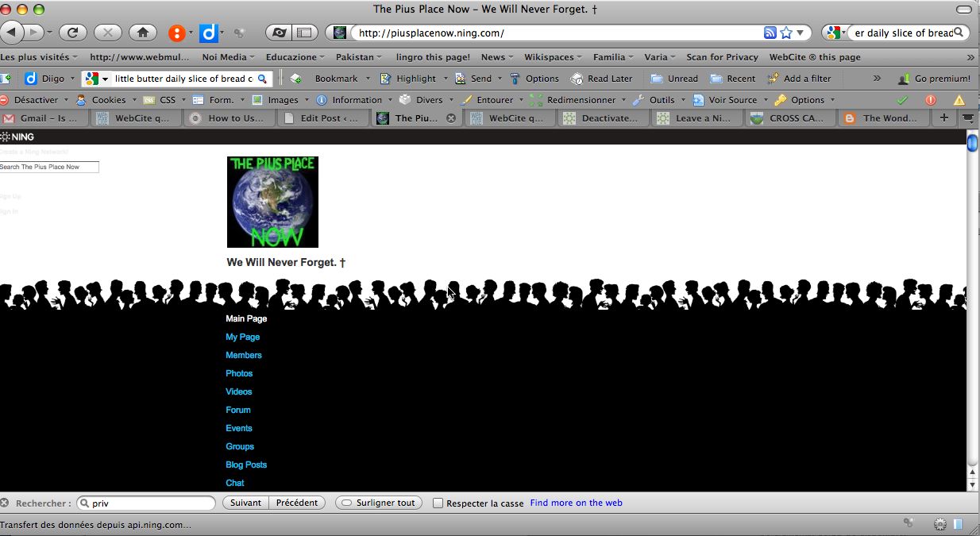
Task: Open the Members link on the page
Action: pyautogui.click(x=244, y=355)
